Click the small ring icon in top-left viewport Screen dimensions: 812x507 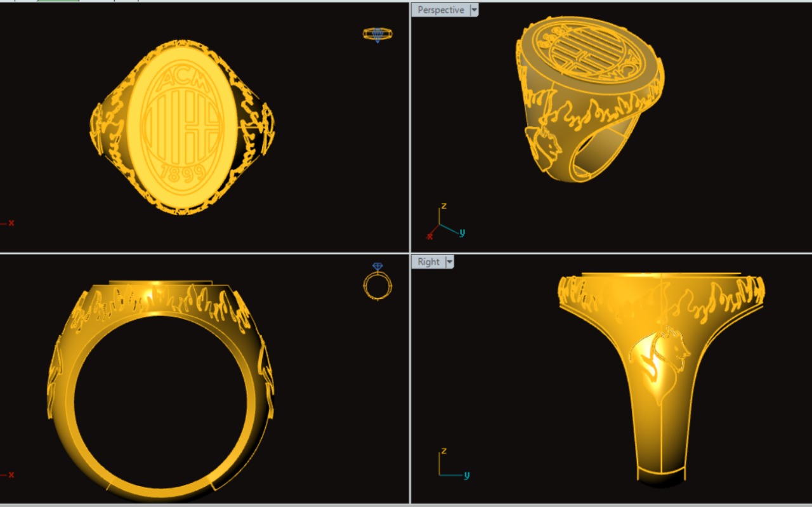tap(377, 34)
